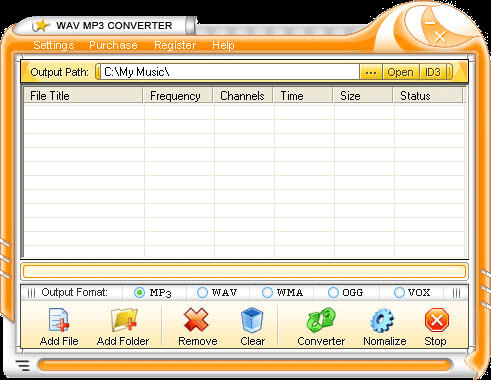This screenshot has width=491, height=380.
Task: Minimize the converter window
Action: pos(430,23)
